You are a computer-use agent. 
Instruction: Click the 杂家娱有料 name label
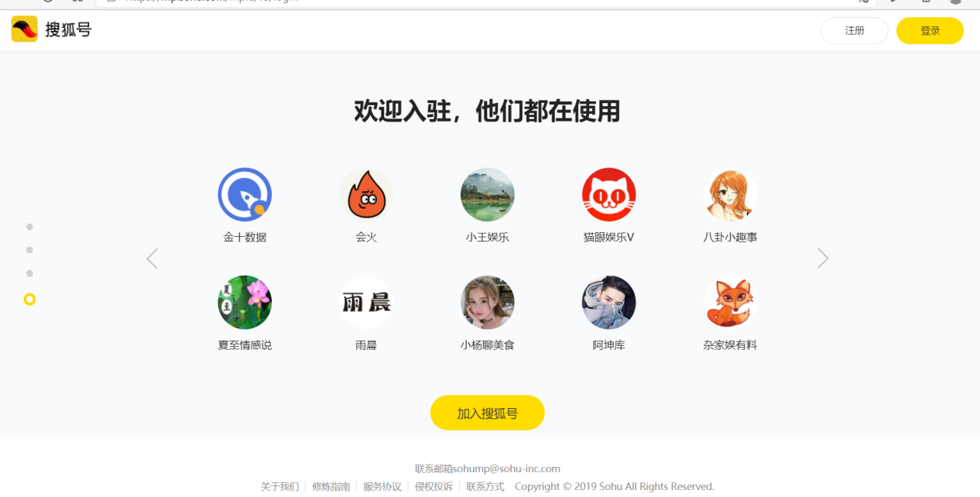coord(730,345)
